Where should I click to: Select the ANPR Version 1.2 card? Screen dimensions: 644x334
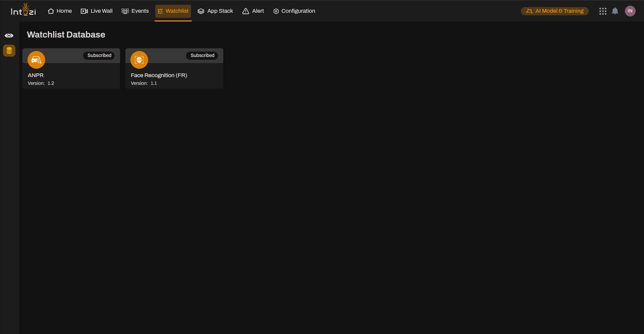coord(71,75)
